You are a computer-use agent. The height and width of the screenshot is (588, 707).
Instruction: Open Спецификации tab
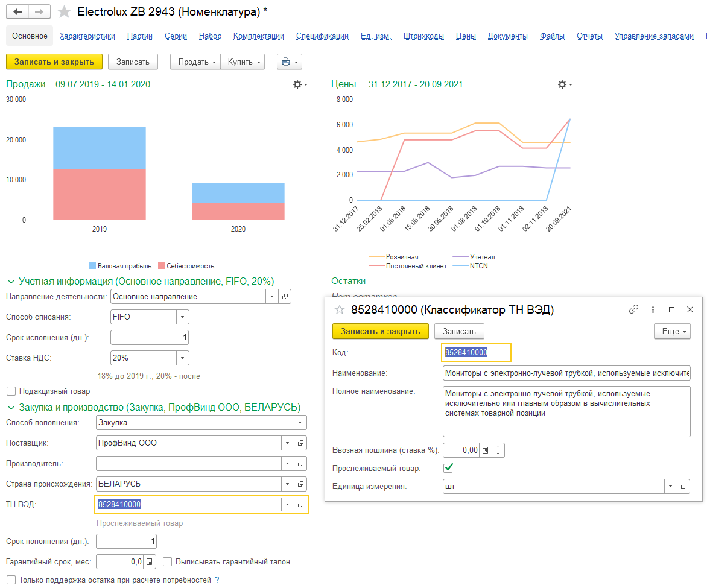(322, 36)
